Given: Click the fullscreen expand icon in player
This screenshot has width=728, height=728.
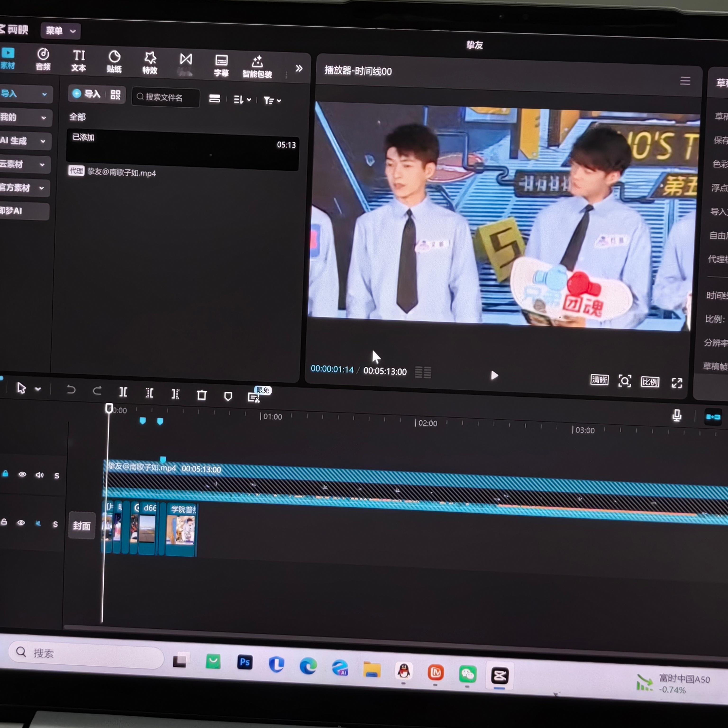Looking at the screenshot, I should (677, 383).
